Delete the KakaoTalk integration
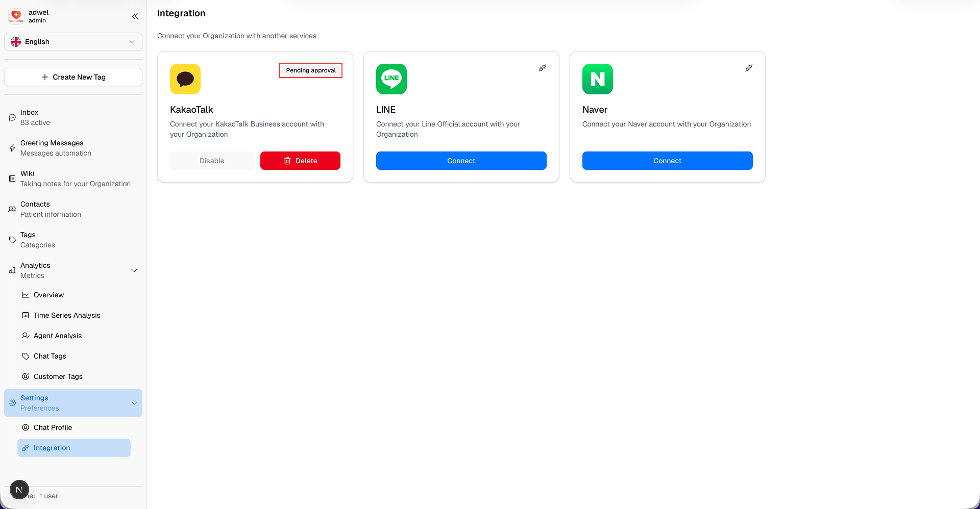980x509 pixels. pos(300,161)
